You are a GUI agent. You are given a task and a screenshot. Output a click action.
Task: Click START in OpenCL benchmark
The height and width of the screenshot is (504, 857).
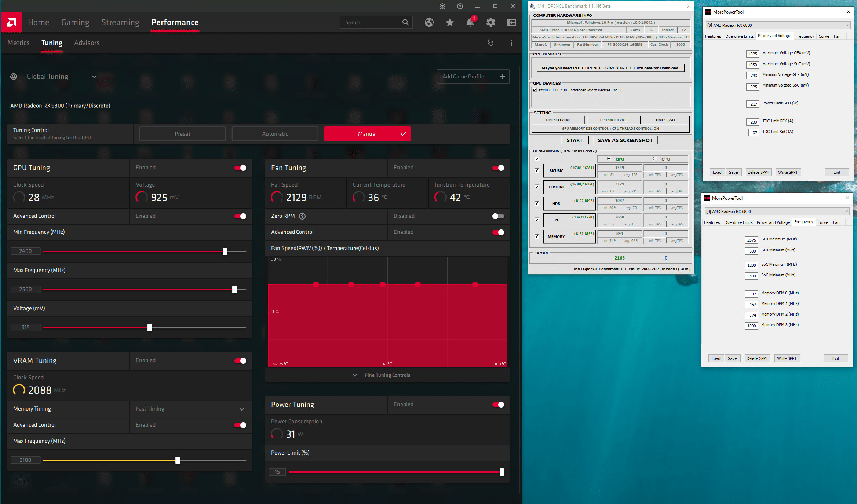point(575,140)
